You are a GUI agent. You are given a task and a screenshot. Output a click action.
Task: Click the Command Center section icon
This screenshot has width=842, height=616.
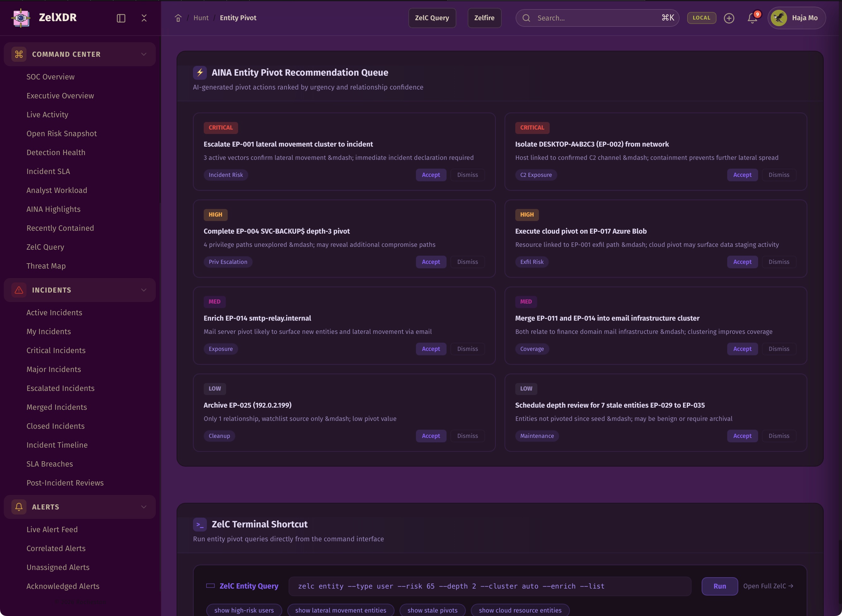19,54
